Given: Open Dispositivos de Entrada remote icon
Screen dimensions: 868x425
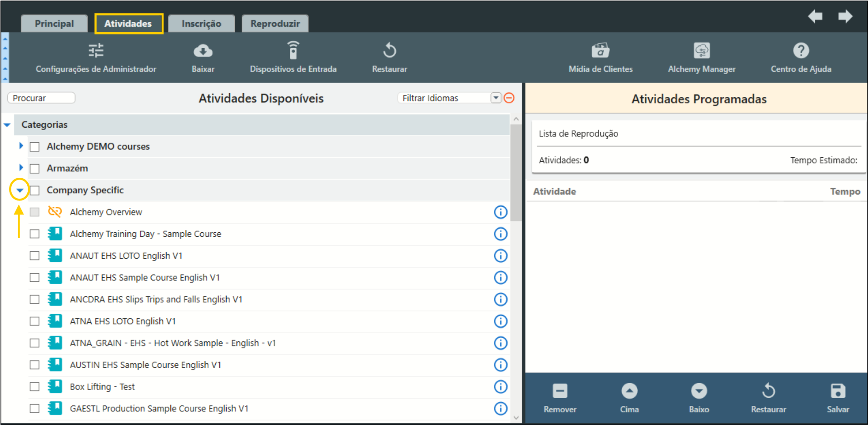Looking at the screenshot, I should (293, 50).
